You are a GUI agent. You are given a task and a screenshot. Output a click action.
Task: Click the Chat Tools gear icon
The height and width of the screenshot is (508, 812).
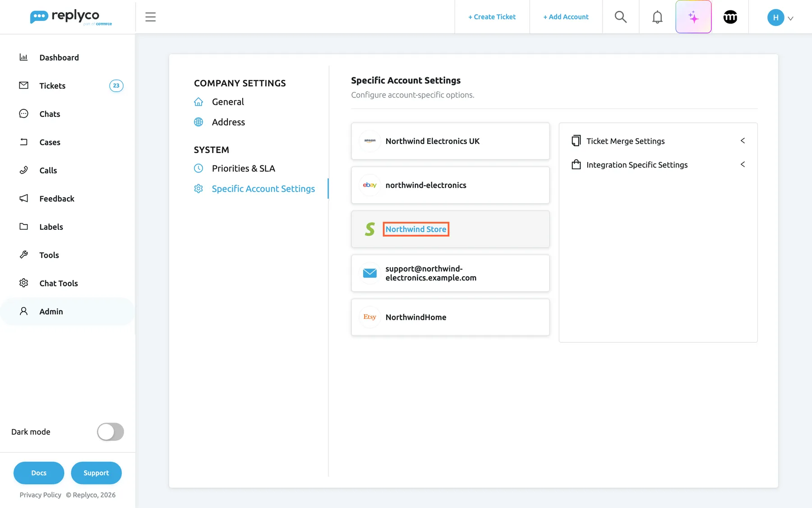(23, 283)
